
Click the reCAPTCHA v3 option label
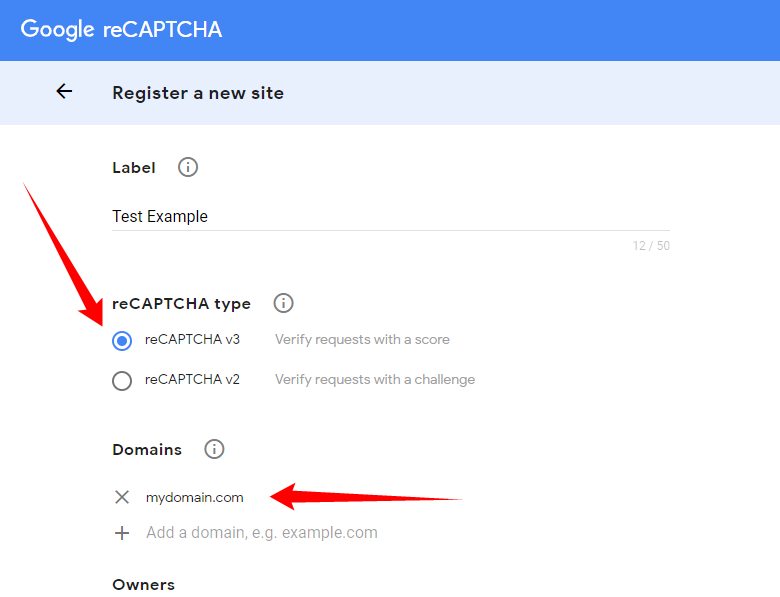(192, 340)
